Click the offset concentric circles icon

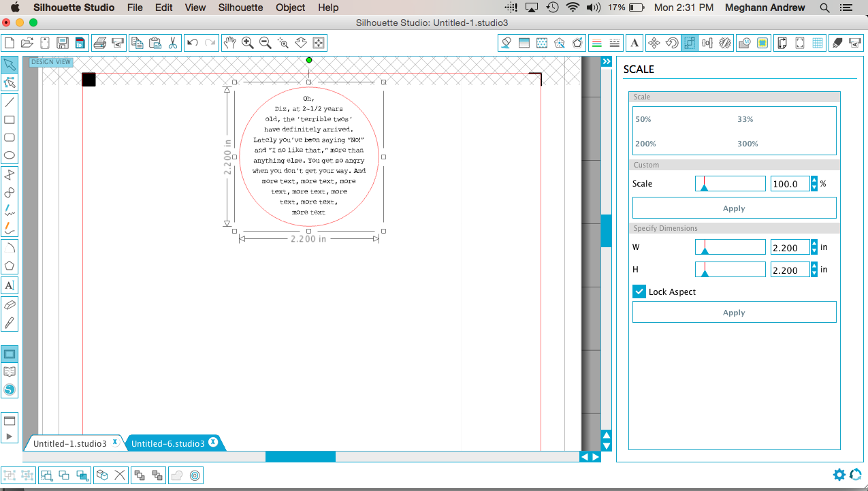pos(195,475)
